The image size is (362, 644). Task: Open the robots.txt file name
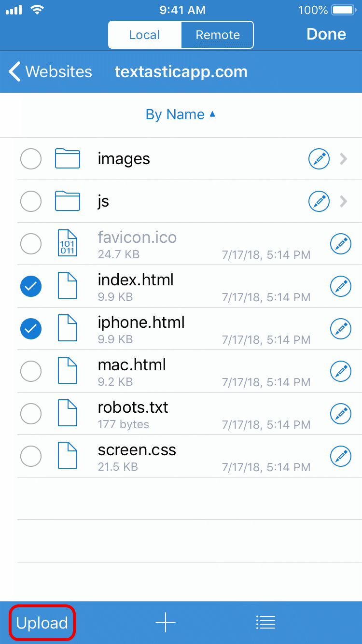tap(133, 407)
